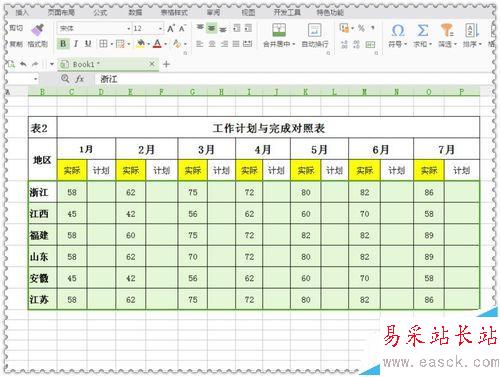Insert a symbol with the Omega icon

coord(398,30)
